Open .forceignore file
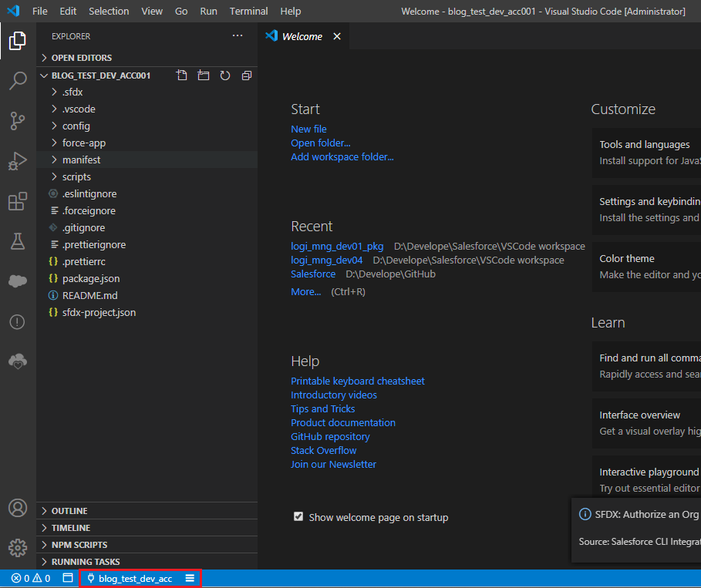The height and width of the screenshot is (588, 701). [147, 210]
